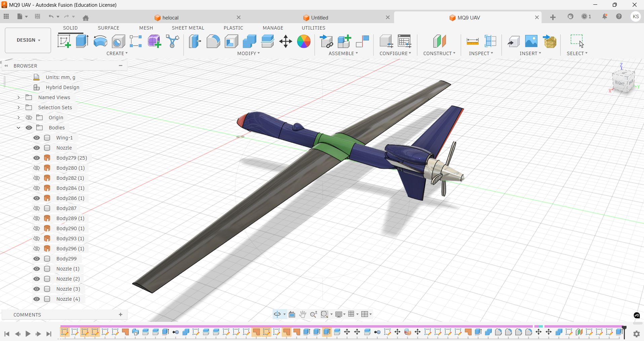Select the Move/Copy arrows icon

285,41
